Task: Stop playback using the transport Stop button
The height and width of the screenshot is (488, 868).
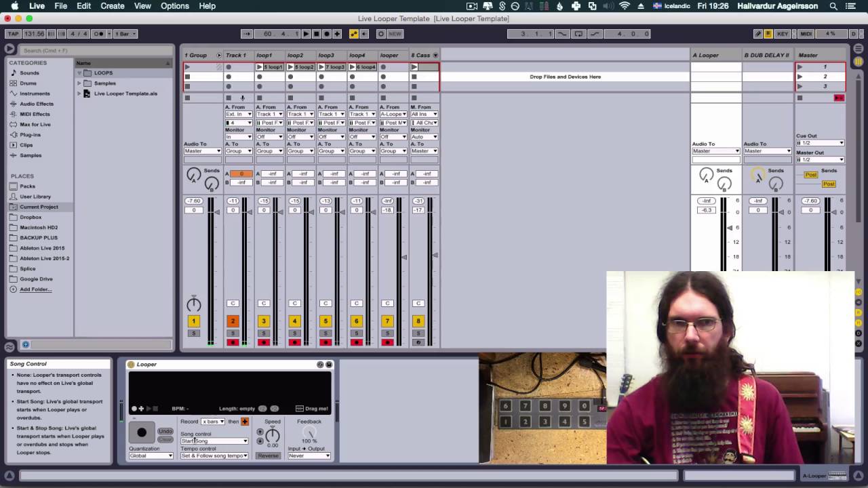Action: click(316, 34)
